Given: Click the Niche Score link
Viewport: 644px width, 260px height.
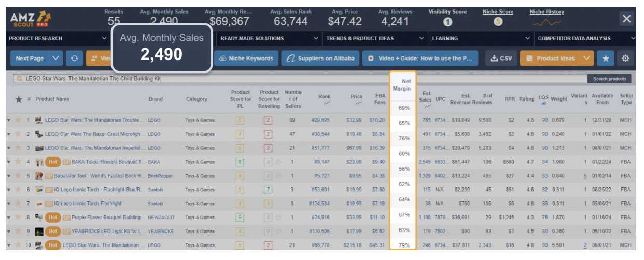Looking at the screenshot, I should pos(498,12).
